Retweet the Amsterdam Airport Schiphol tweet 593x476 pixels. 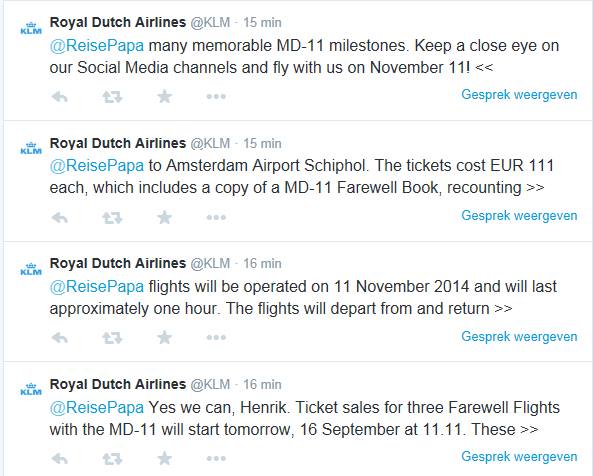112,217
